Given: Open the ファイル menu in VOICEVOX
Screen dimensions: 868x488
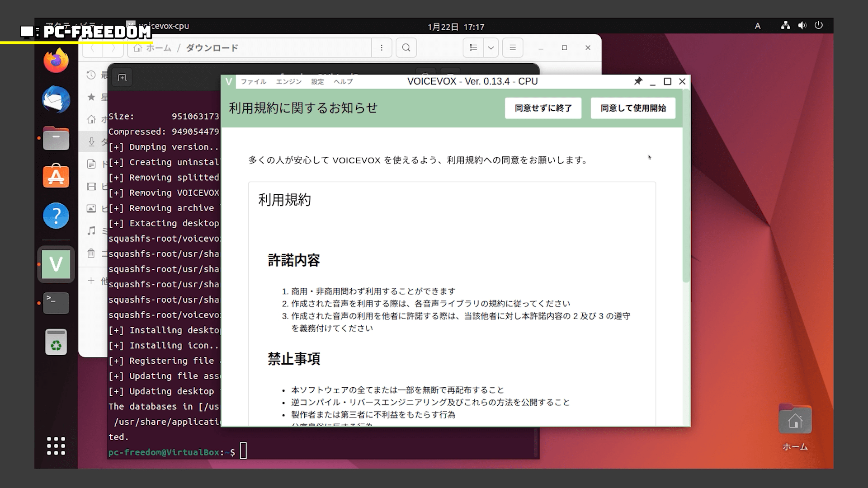Looking at the screenshot, I should 253,82.
